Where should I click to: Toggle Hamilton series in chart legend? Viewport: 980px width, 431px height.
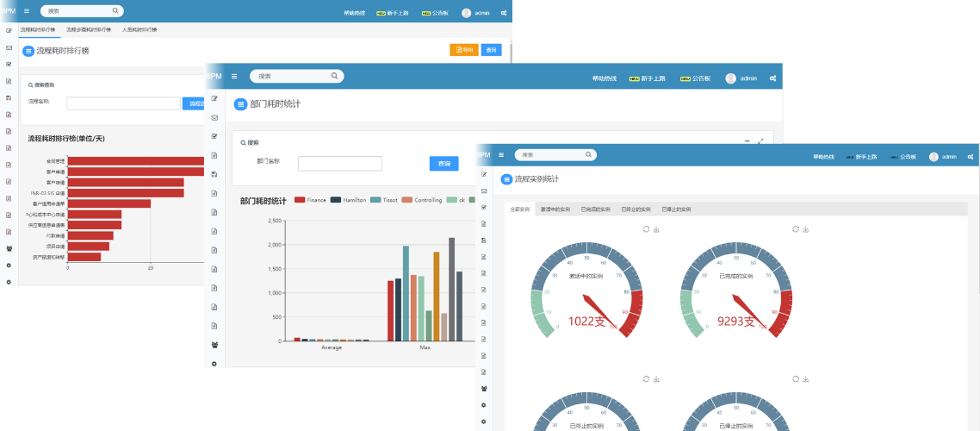[348, 200]
